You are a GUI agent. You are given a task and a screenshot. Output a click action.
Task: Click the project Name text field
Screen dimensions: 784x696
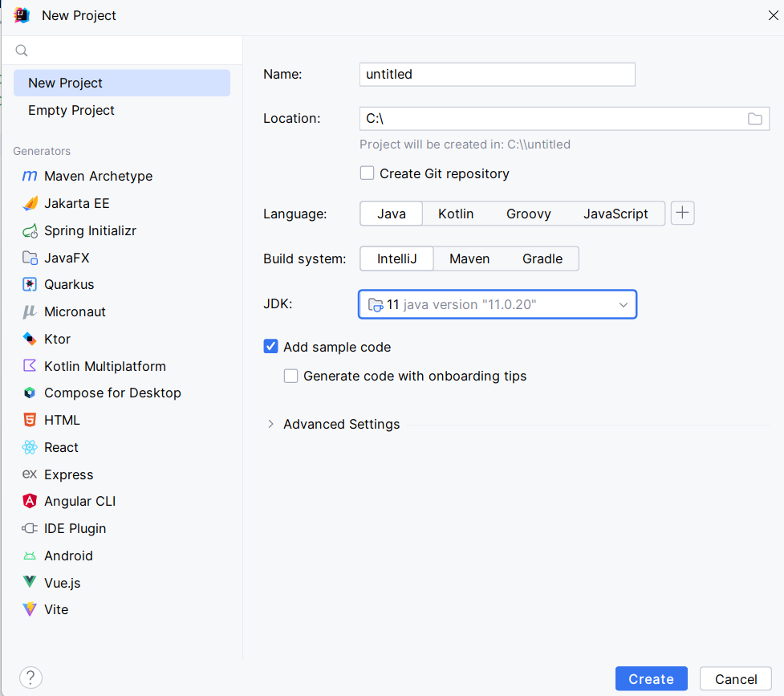click(x=497, y=74)
